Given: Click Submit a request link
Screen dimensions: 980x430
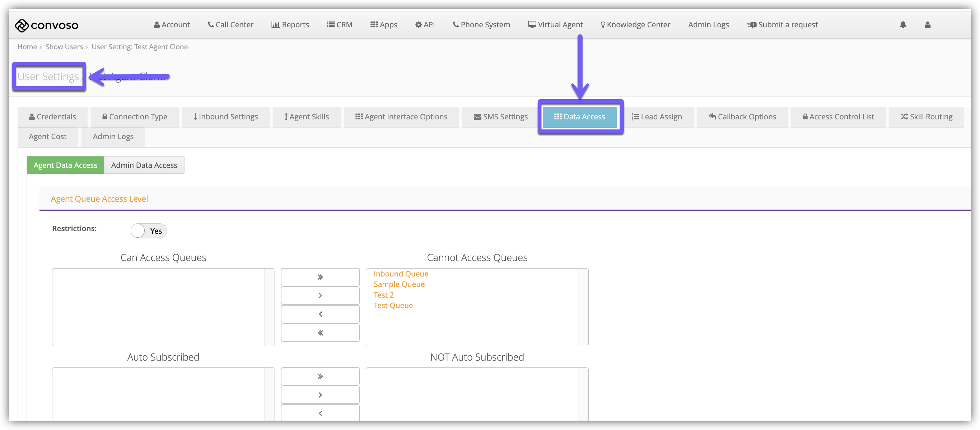Looking at the screenshot, I should tap(783, 25).
